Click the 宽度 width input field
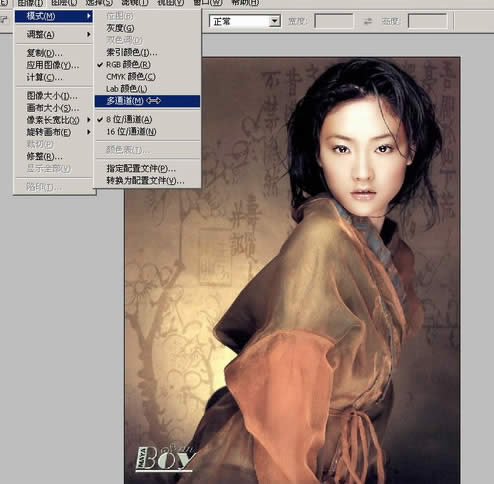Screen dimensions: 494x484 [334, 21]
